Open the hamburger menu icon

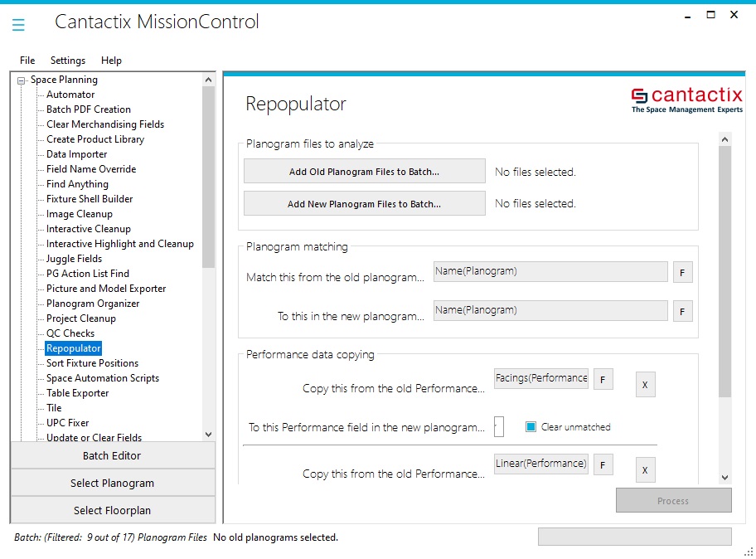(x=18, y=25)
